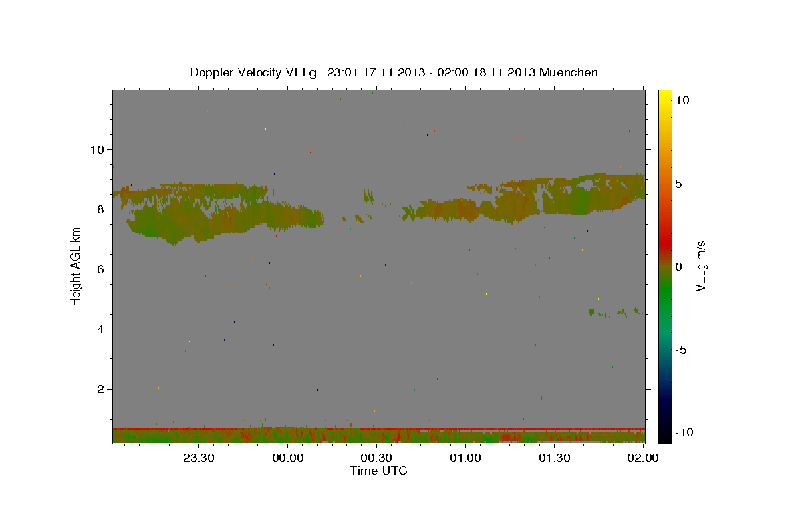
Task: Click the height axis label 2
Action: click(x=101, y=389)
